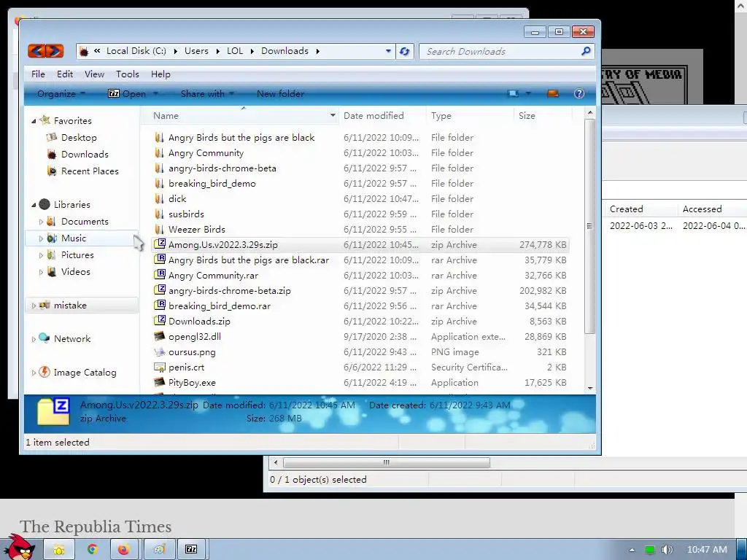Screen dimensions: 747x560
Task: Open the dropdown arrow next to Open
Action: tap(155, 94)
